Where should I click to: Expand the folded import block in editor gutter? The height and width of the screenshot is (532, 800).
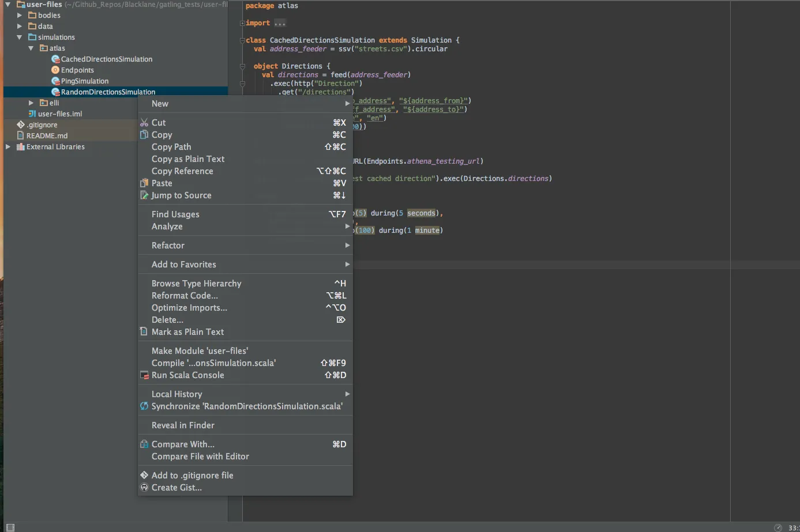pyautogui.click(x=242, y=23)
